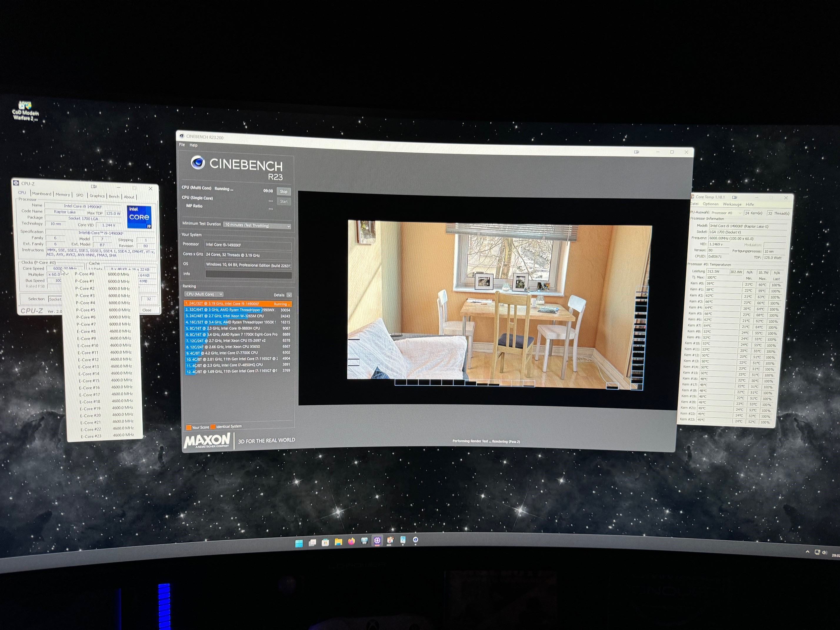The width and height of the screenshot is (840, 630).
Task: Open the Minimum Test Duration dropdown
Action: pos(257,226)
